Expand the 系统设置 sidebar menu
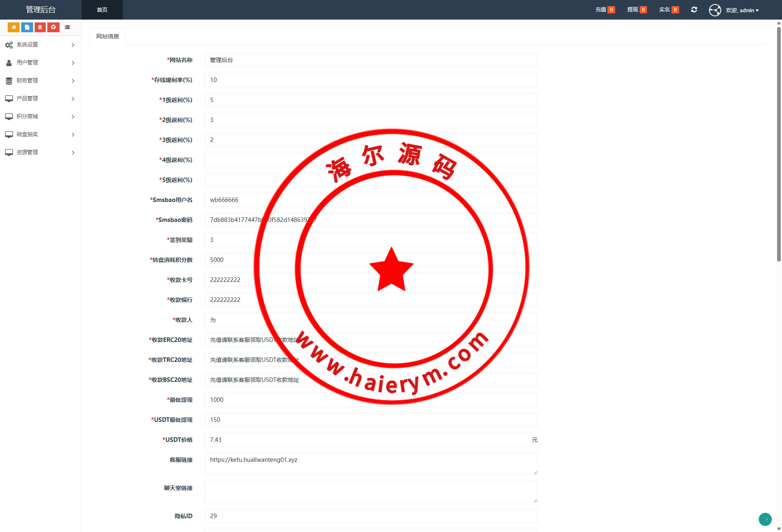 40,45
